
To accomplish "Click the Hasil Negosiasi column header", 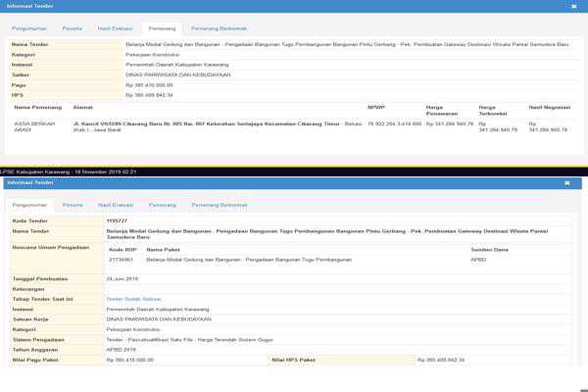I will pyautogui.click(x=549, y=105).
